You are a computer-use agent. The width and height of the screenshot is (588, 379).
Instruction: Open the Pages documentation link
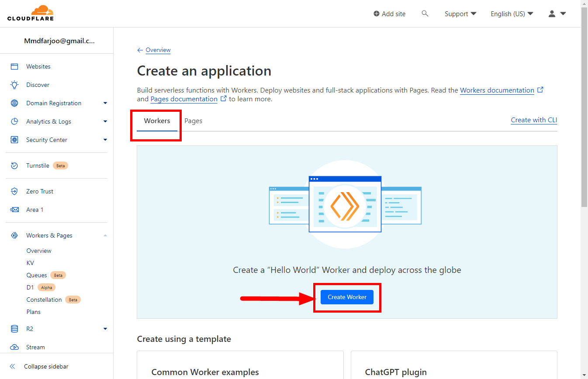click(184, 99)
